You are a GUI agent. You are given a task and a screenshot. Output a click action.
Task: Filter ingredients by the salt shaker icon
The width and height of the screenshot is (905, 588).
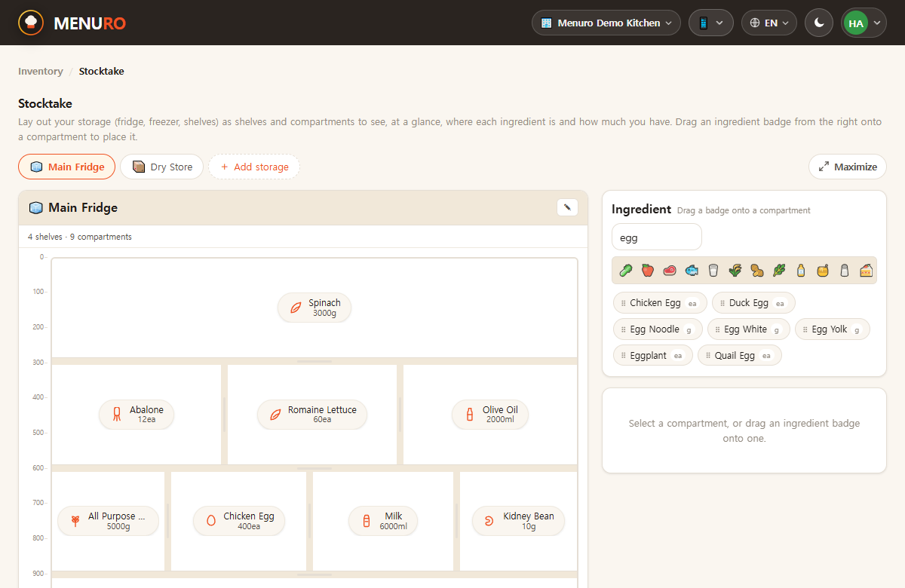coord(844,270)
